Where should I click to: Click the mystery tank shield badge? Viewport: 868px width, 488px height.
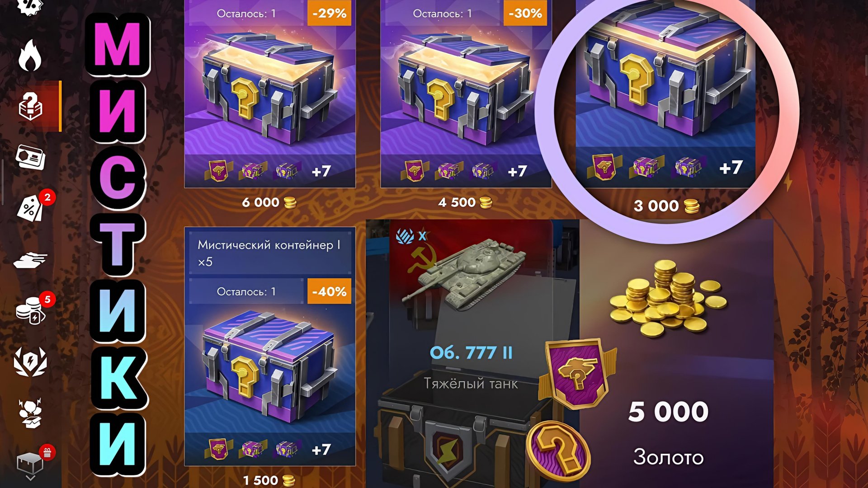click(x=577, y=373)
